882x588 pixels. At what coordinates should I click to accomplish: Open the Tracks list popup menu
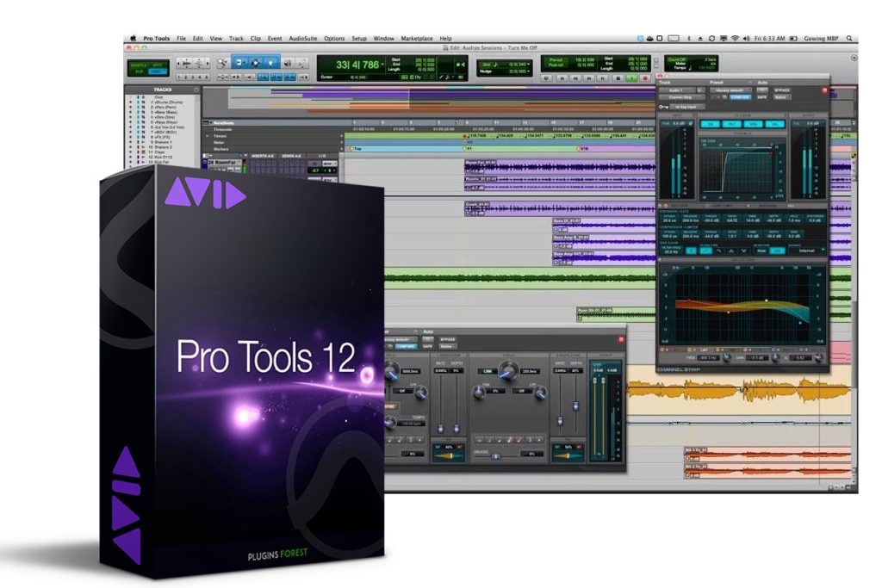tap(196, 90)
